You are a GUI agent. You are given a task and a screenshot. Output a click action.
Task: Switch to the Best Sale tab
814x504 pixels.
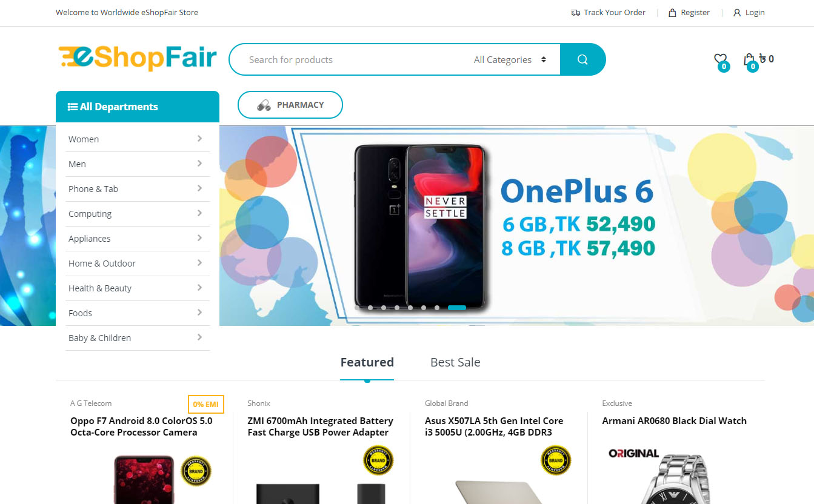(x=455, y=362)
